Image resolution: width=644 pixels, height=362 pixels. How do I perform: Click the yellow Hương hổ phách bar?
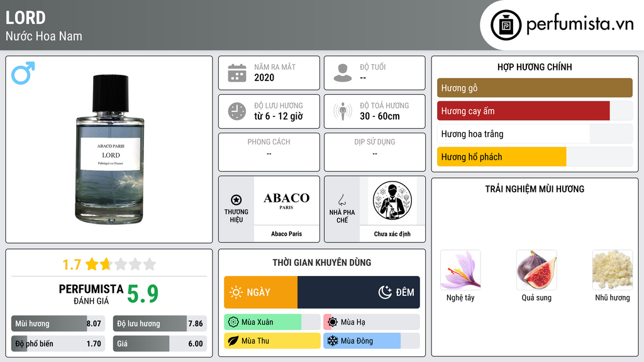click(501, 156)
